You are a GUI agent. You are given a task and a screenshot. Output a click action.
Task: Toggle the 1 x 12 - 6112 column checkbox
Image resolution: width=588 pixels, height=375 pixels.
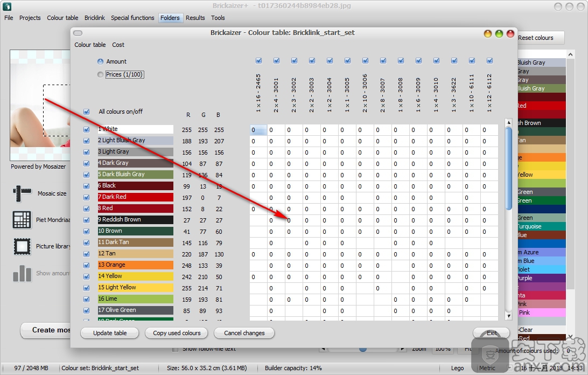[x=490, y=60]
